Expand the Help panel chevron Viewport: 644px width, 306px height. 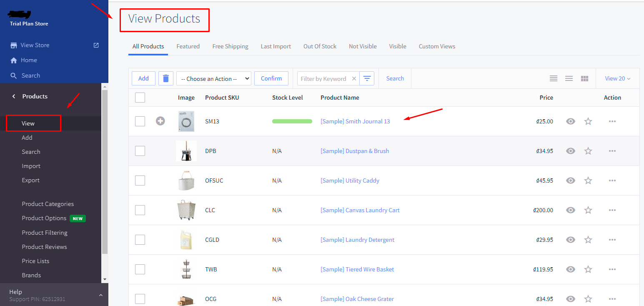pyautogui.click(x=100, y=295)
